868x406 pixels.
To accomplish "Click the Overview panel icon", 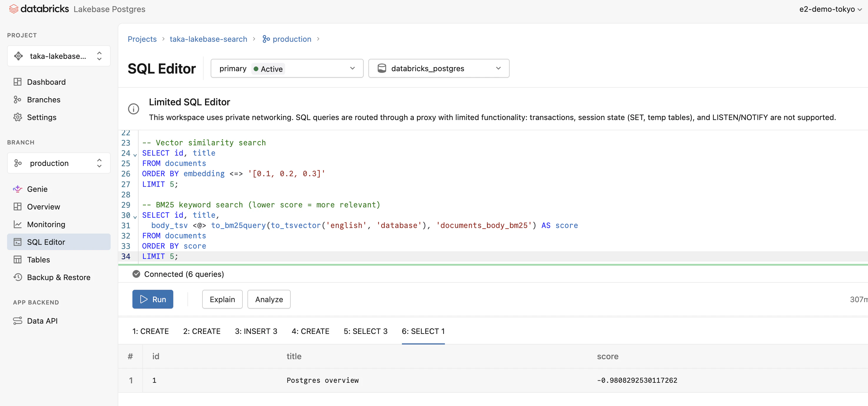I will click(x=18, y=207).
